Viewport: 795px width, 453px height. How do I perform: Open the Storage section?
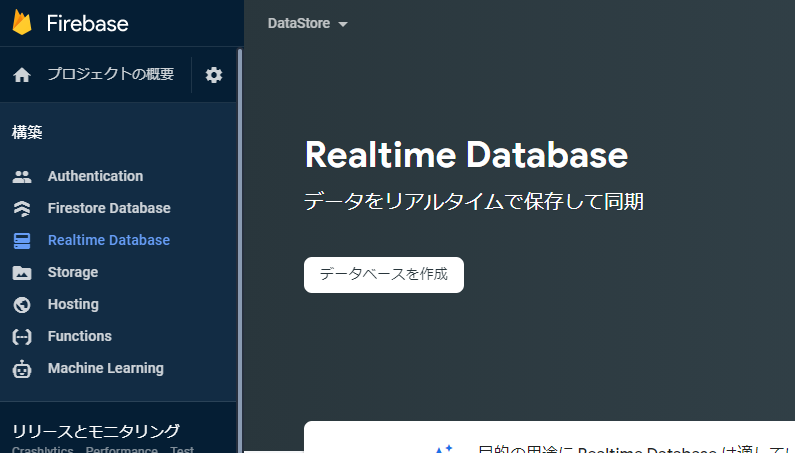(73, 272)
